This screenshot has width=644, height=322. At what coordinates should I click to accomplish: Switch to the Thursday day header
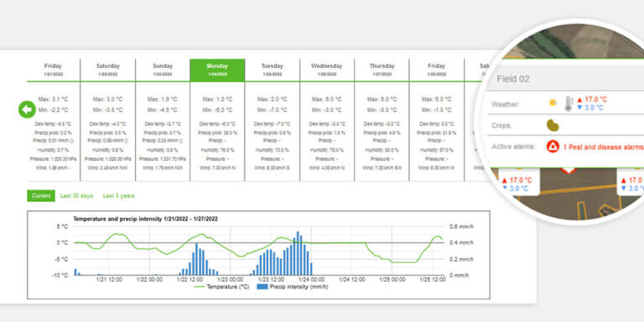coord(382,70)
